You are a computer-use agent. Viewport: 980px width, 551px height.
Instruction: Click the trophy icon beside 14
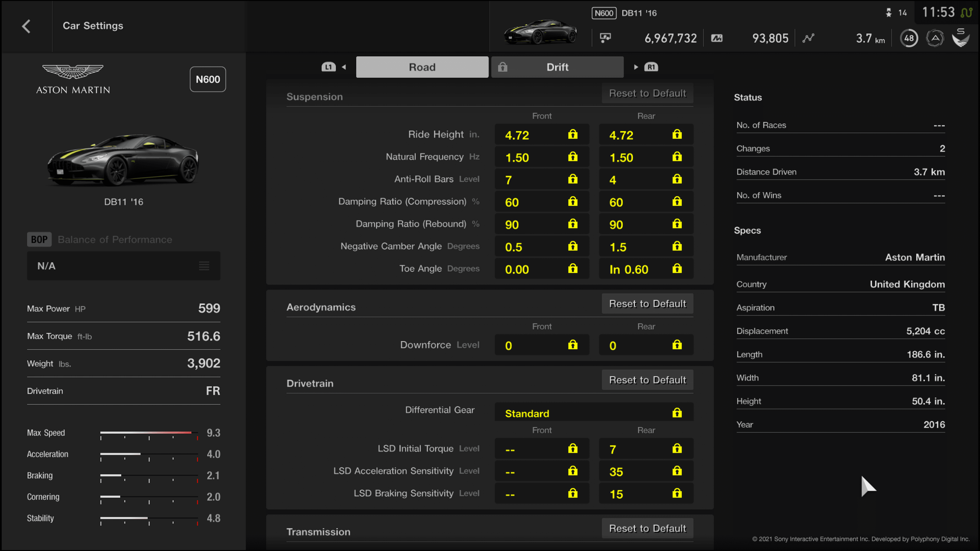[x=889, y=13]
